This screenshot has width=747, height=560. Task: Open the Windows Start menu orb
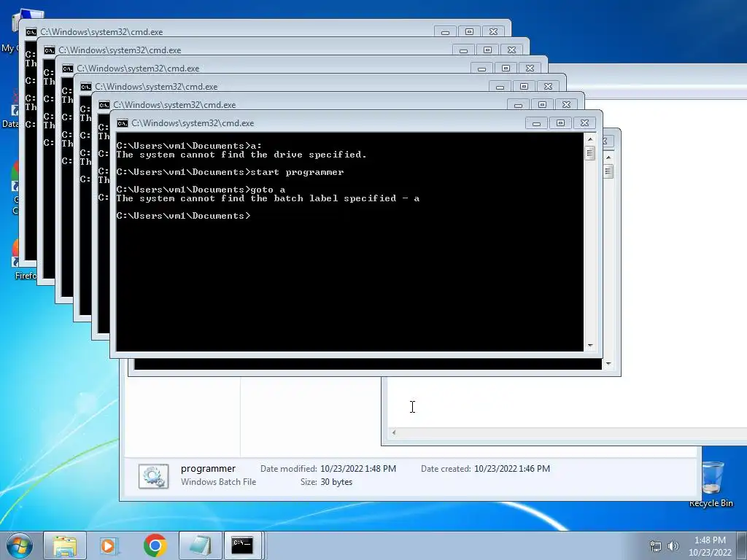20,545
